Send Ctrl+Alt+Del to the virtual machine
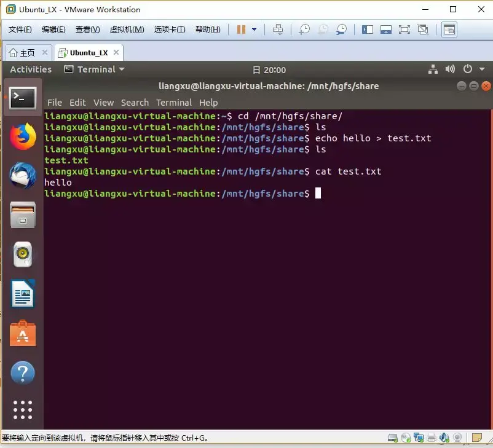This screenshot has height=448, width=493. tap(278, 29)
